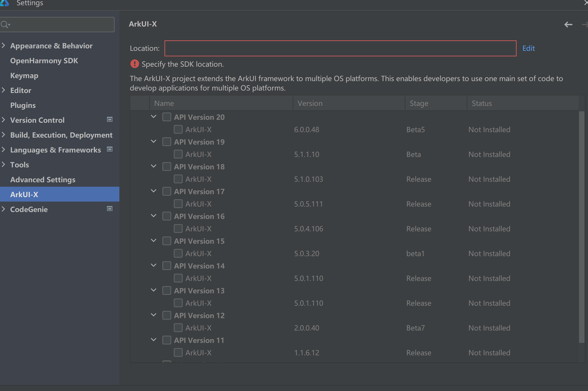
Task: Click the search magnifier icon
Action: point(4,25)
